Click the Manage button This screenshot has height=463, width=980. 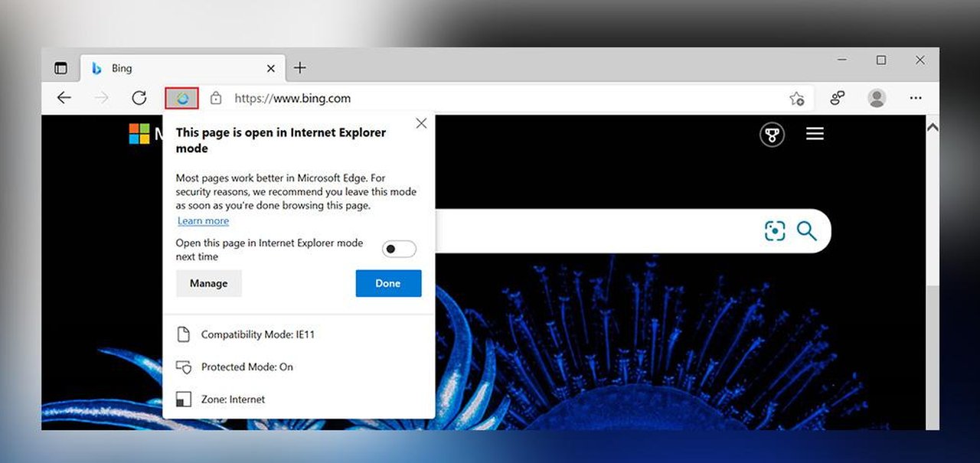pyautogui.click(x=209, y=283)
